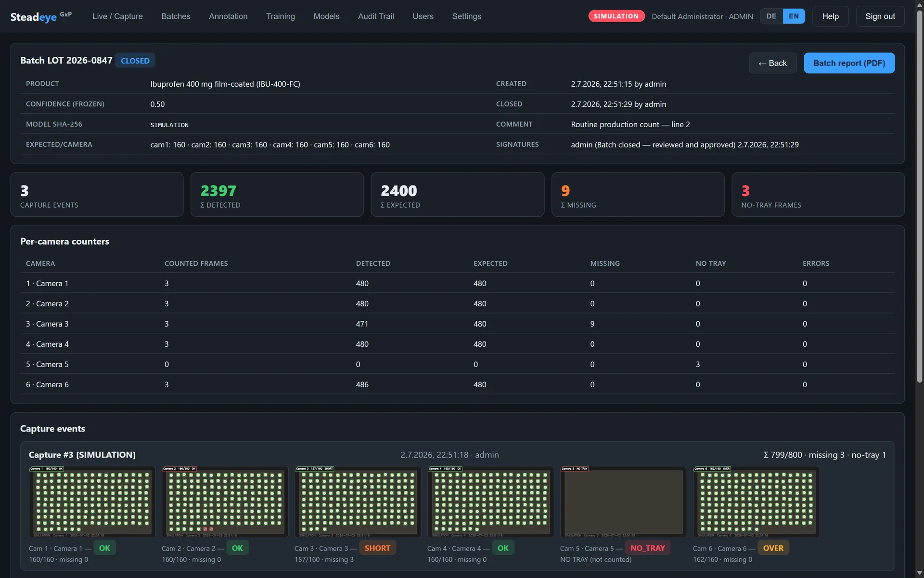Go to the Batches section
924x578 pixels.
176,16
